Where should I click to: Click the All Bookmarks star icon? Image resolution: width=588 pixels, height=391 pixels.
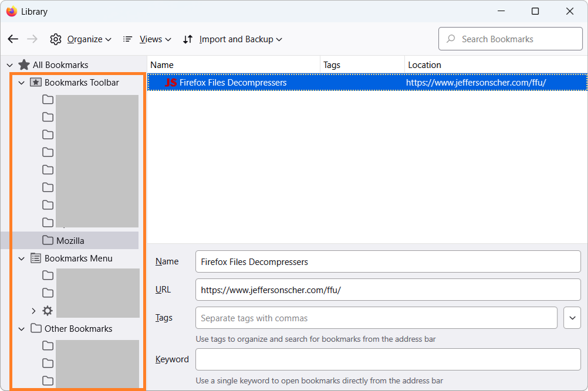tap(24, 65)
